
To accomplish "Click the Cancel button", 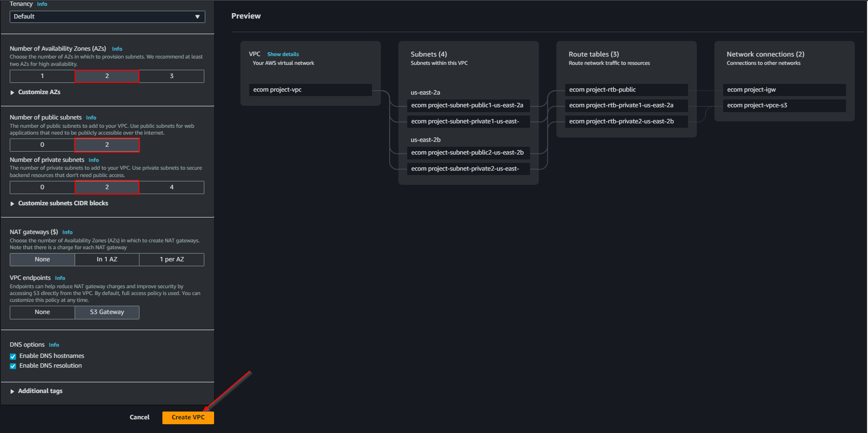I will 139,417.
